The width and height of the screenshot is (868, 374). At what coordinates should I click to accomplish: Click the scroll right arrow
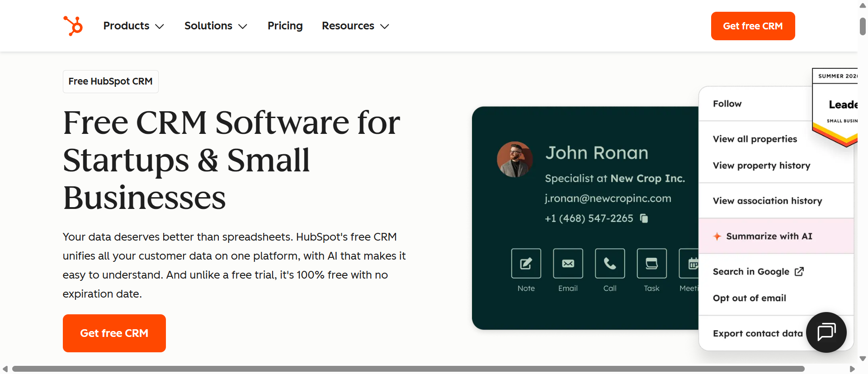coord(852,369)
